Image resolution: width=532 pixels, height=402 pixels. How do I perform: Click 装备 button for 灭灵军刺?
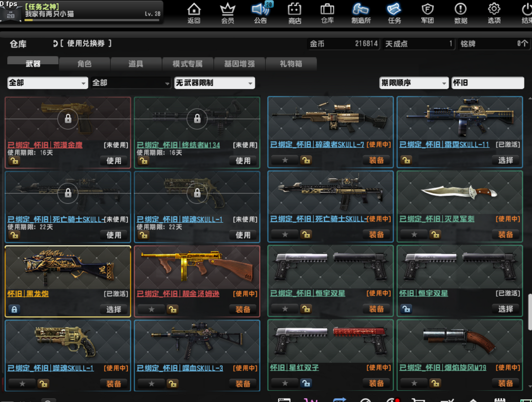[x=505, y=234]
